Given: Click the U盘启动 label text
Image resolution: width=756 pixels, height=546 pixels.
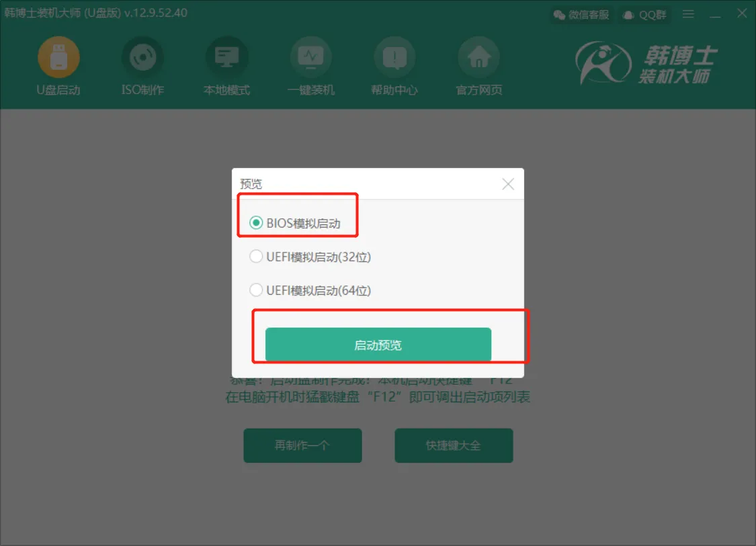Looking at the screenshot, I should coord(58,90).
